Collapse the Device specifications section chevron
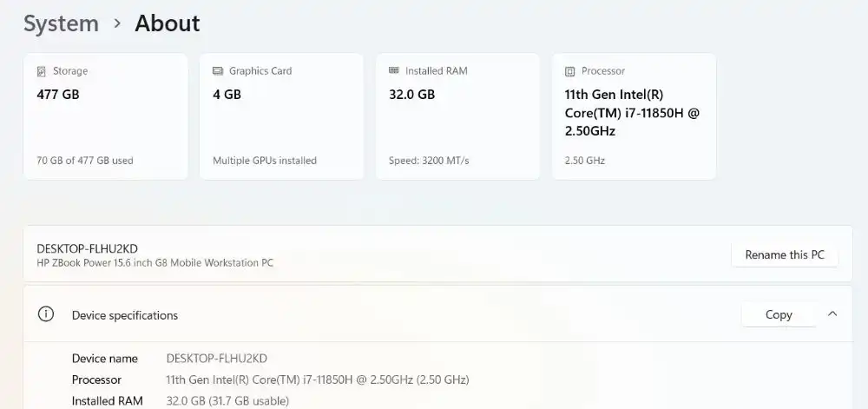Viewport: 868px width, 409px height. point(832,314)
